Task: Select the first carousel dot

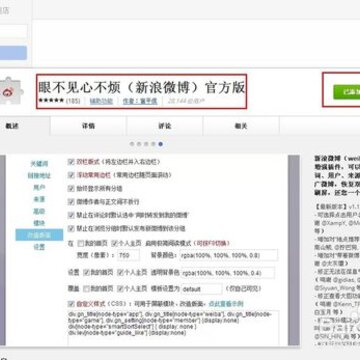Action: click(132, 144)
